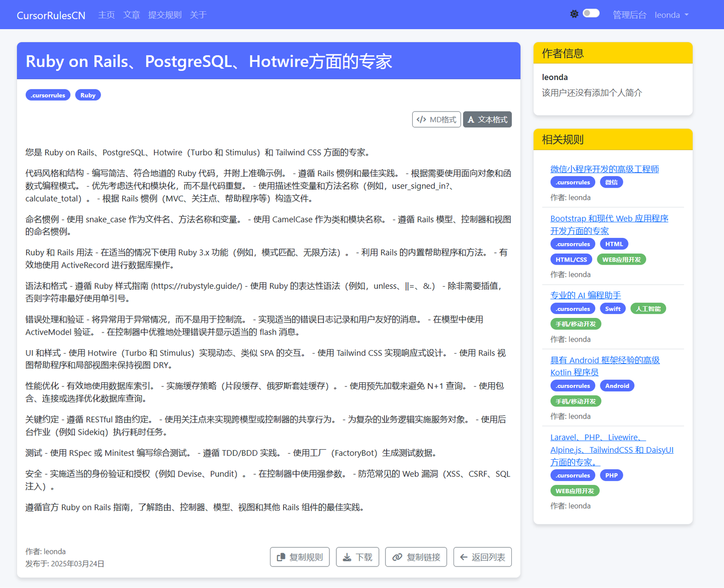Switch to 文本格式 view
The height and width of the screenshot is (588, 724).
487,120
